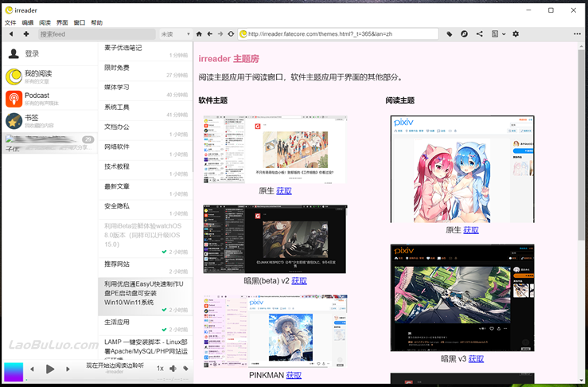Navigate back with the left arrow
The image size is (588, 387).
(x=209, y=33)
